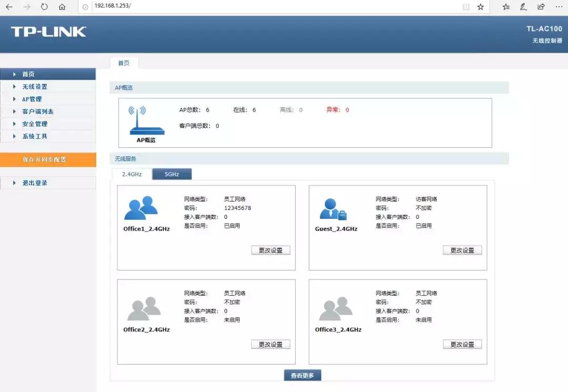Viewport: 568px width, 392px height.
Task: Click 更改设置 for Office3_2.4GHz
Action: (462, 345)
